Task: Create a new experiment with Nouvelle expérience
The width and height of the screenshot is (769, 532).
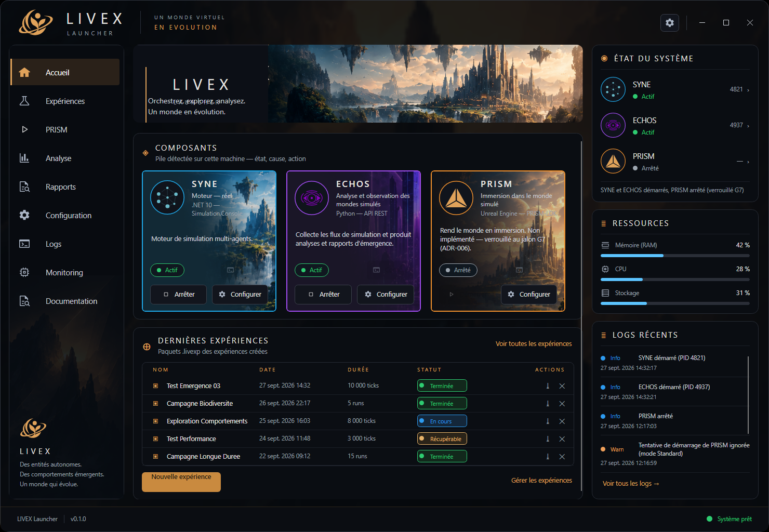Action: point(181,482)
